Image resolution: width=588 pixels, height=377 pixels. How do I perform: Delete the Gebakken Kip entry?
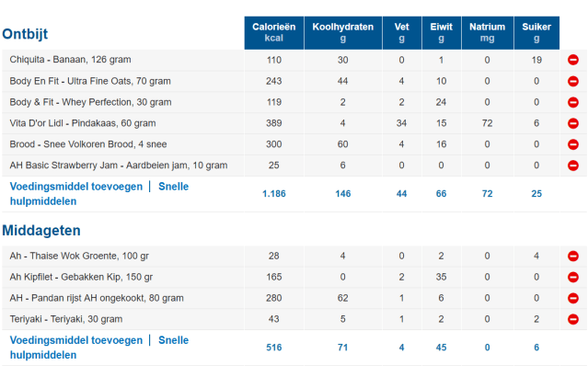[x=572, y=277]
